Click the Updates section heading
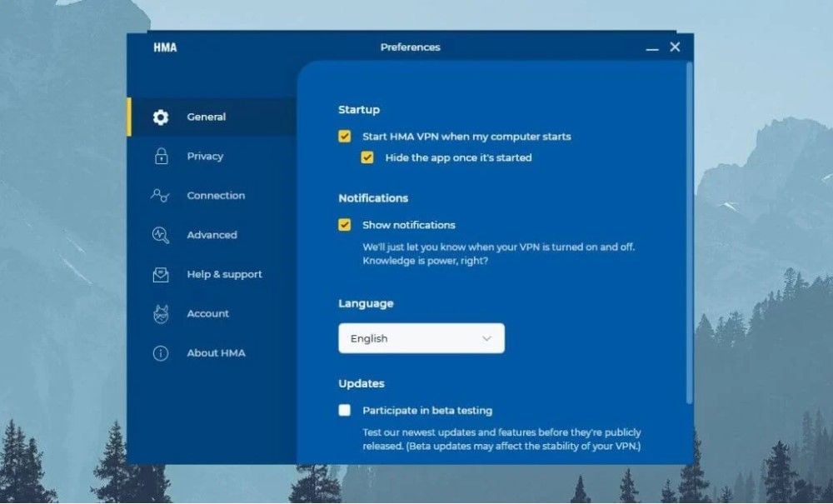The height and width of the screenshot is (504, 833). pyautogui.click(x=362, y=383)
